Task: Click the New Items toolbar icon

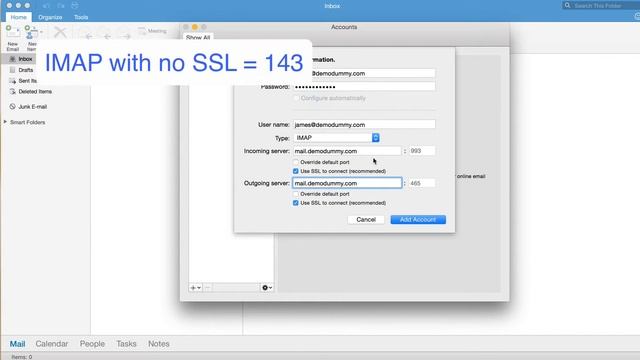Action: click(x=30, y=32)
